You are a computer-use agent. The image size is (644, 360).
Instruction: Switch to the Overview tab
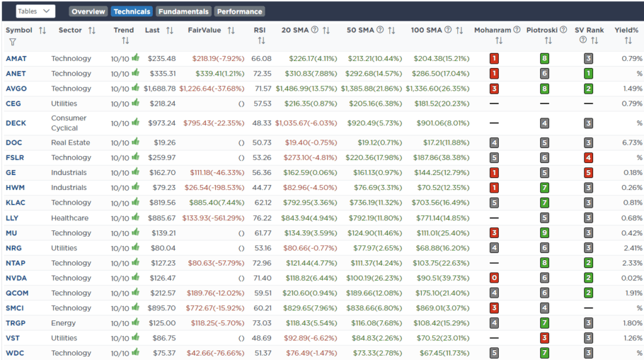pyautogui.click(x=88, y=11)
